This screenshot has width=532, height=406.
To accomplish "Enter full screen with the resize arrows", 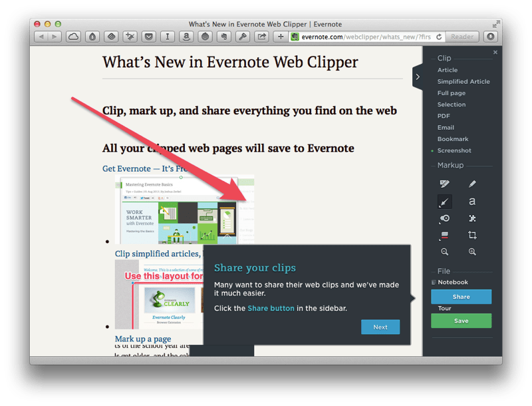I will [496, 24].
